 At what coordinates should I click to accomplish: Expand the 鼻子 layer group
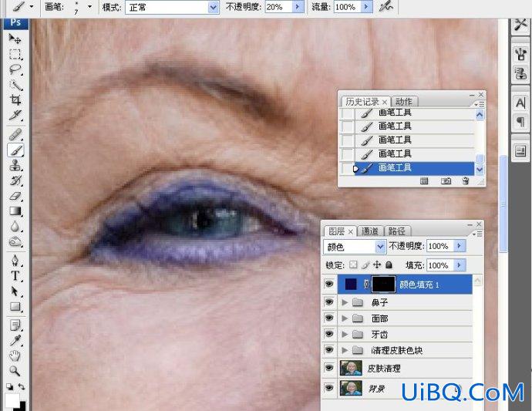click(x=345, y=302)
